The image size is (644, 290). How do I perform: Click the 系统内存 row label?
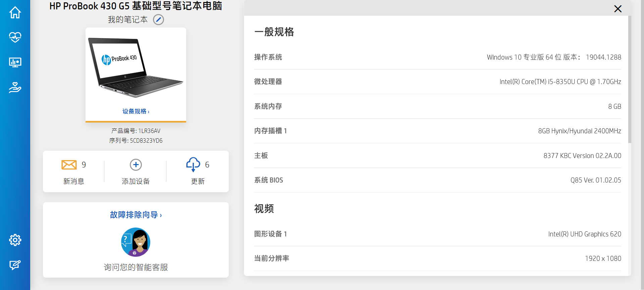(268, 106)
